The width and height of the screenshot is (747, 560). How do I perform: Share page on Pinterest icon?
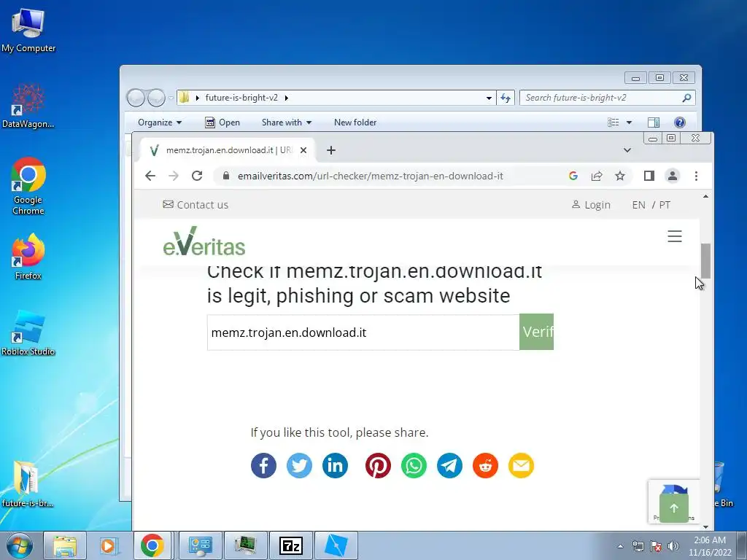379,466
